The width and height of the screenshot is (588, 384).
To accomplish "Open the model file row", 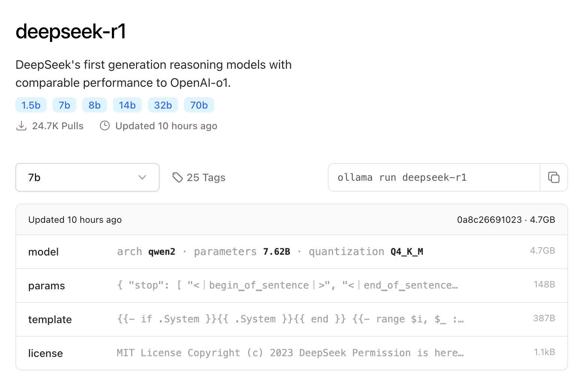I will pos(291,252).
